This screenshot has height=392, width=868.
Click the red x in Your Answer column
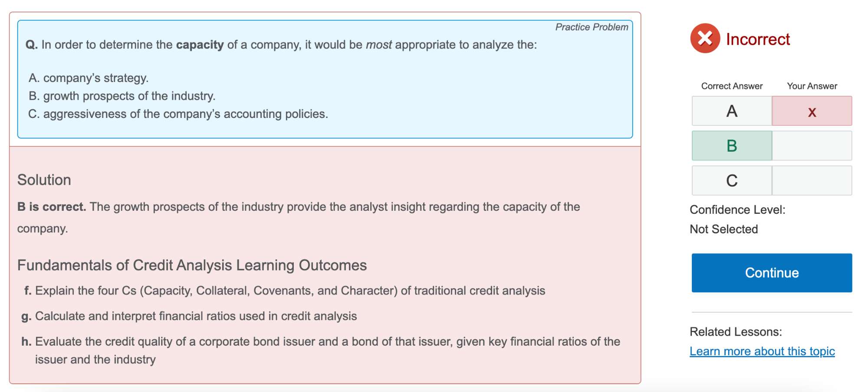tap(812, 111)
